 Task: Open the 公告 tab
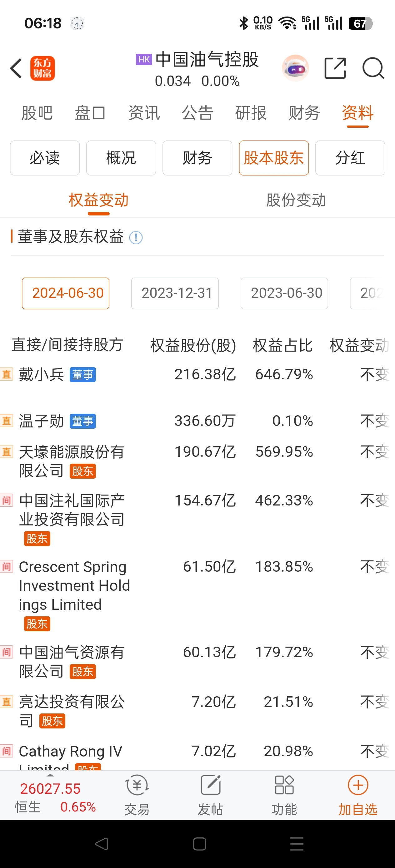click(x=197, y=112)
